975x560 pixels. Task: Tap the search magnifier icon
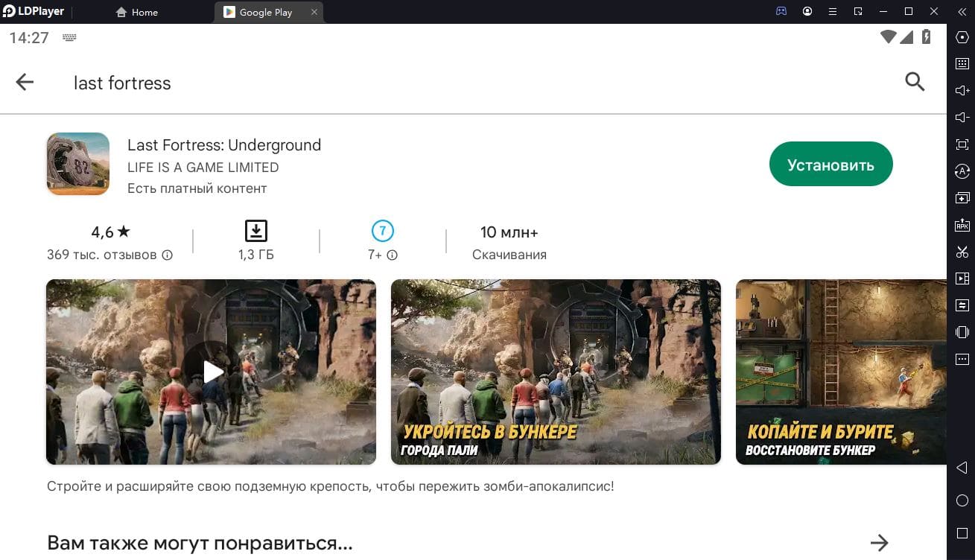click(x=915, y=82)
